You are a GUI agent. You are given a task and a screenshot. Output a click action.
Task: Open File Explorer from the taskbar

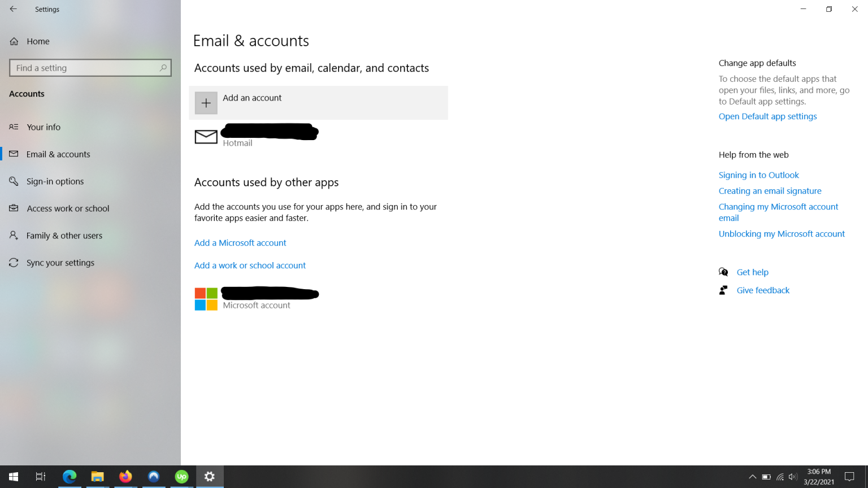click(97, 477)
